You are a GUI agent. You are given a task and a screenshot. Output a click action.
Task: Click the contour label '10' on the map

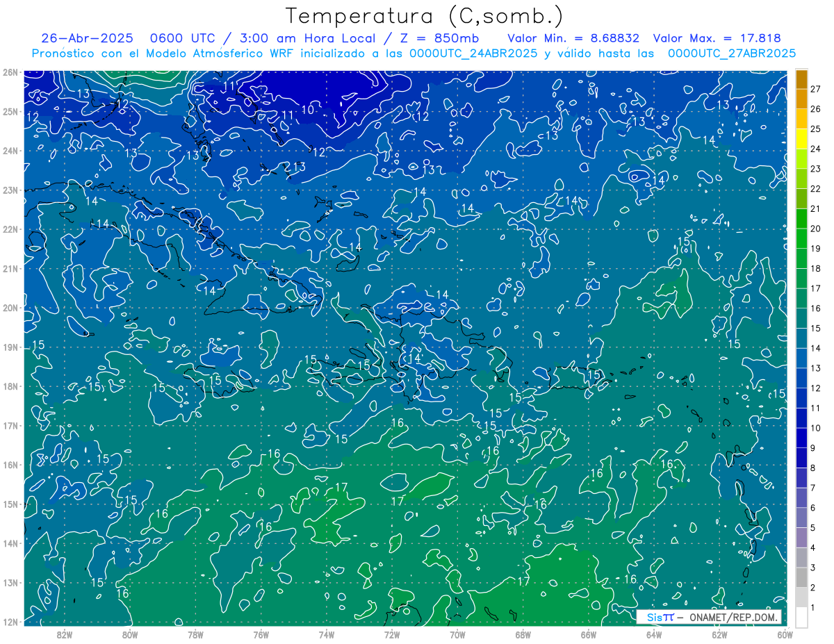click(307, 110)
